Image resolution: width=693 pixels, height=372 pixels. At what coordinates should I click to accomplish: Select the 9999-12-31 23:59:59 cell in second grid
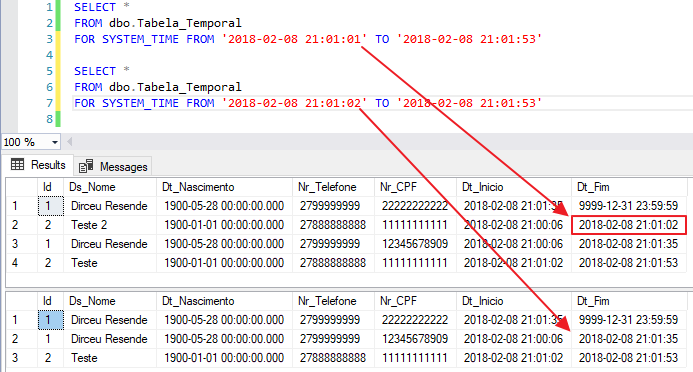[x=629, y=320]
